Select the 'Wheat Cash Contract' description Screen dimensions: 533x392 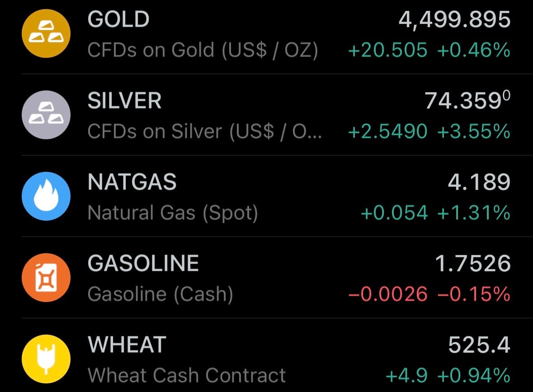click(x=187, y=376)
